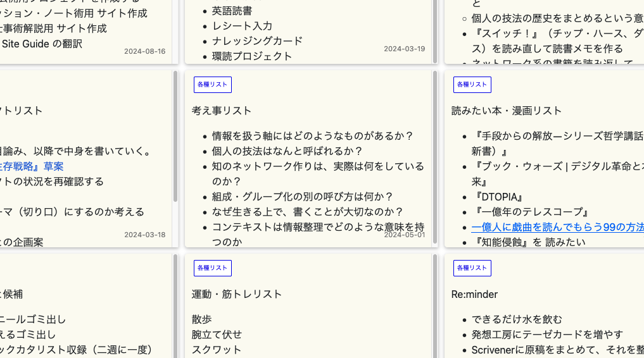The height and width of the screenshot is (358, 644).
Task: Click 『スイッチ！』 reading memo item
Action: pyautogui.click(x=557, y=41)
